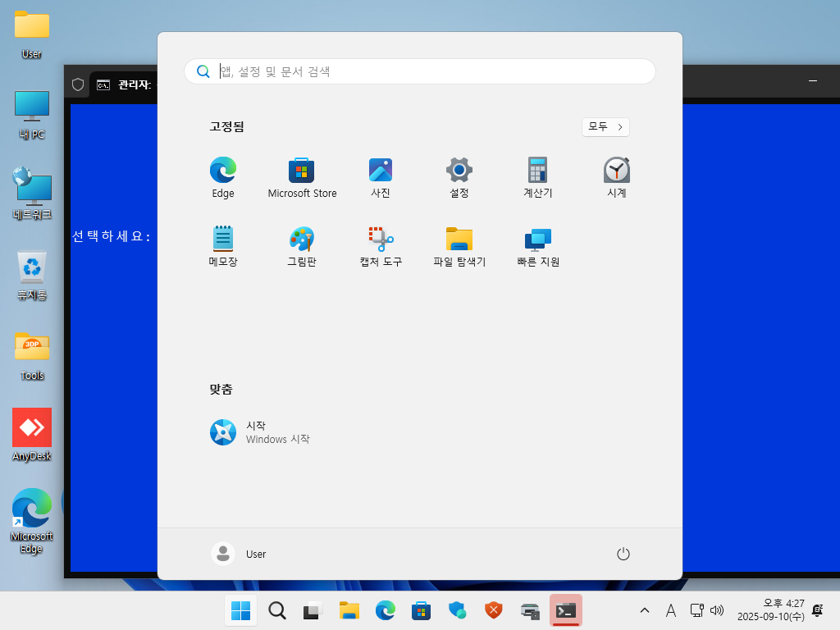Open 파일 탐색기 from pinned apps

(459, 246)
